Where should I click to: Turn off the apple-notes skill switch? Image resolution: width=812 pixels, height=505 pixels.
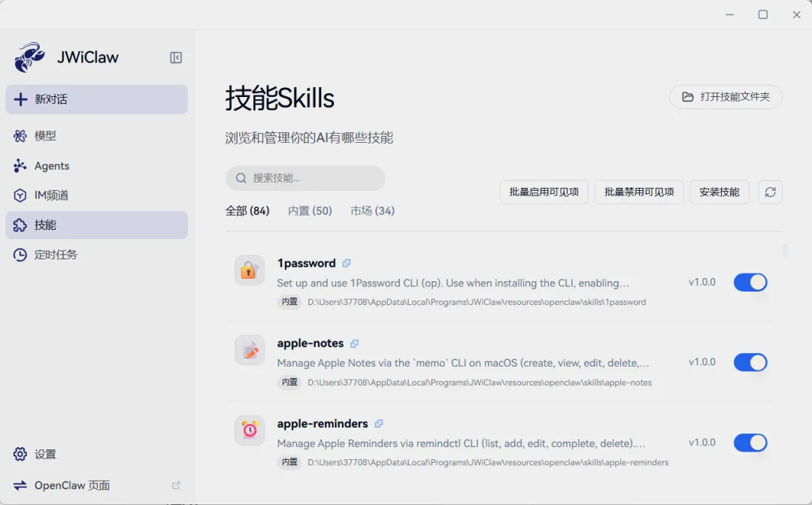click(750, 362)
